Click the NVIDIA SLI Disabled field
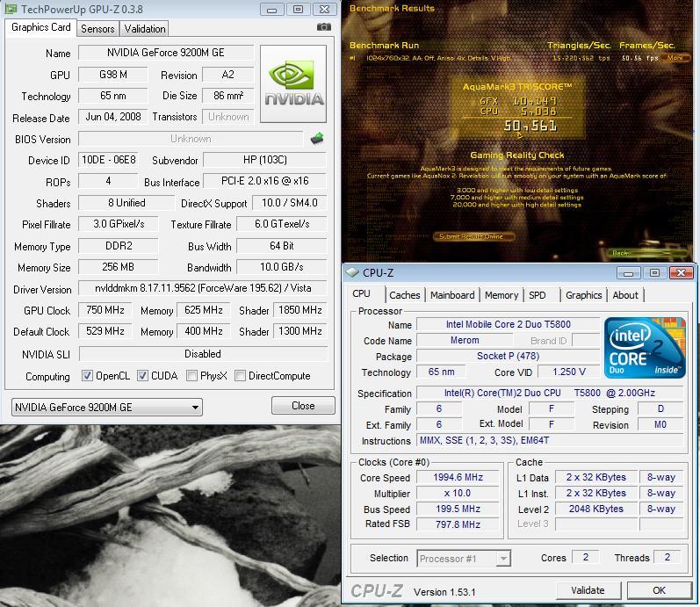Image resolution: width=700 pixels, height=607 pixels. [x=203, y=354]
